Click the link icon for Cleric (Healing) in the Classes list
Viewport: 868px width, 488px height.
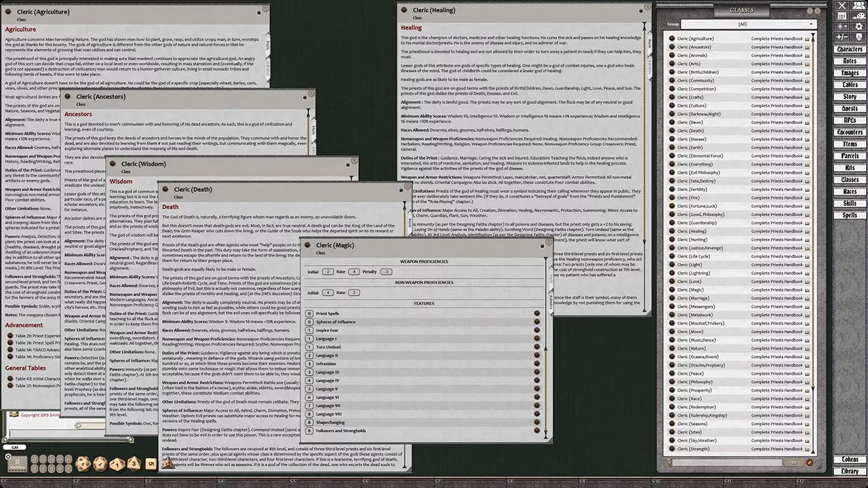672,231
